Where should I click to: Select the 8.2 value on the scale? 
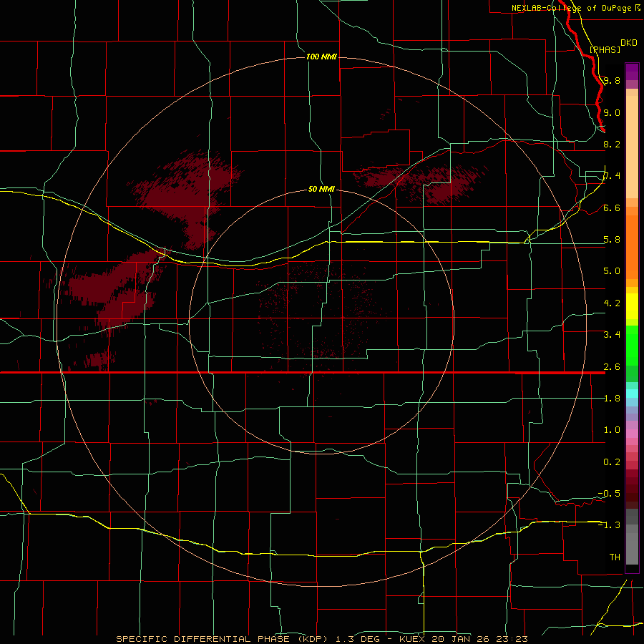point(612,144)
